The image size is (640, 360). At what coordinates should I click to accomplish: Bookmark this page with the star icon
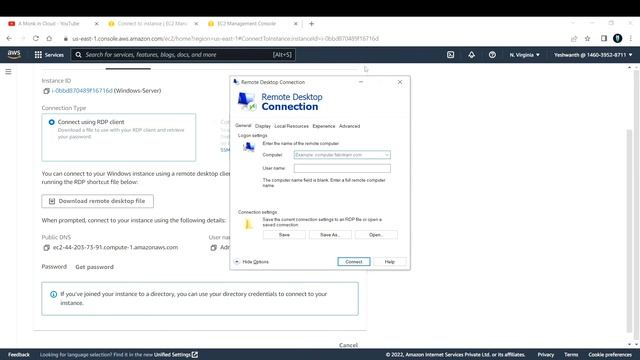point(587,38)
